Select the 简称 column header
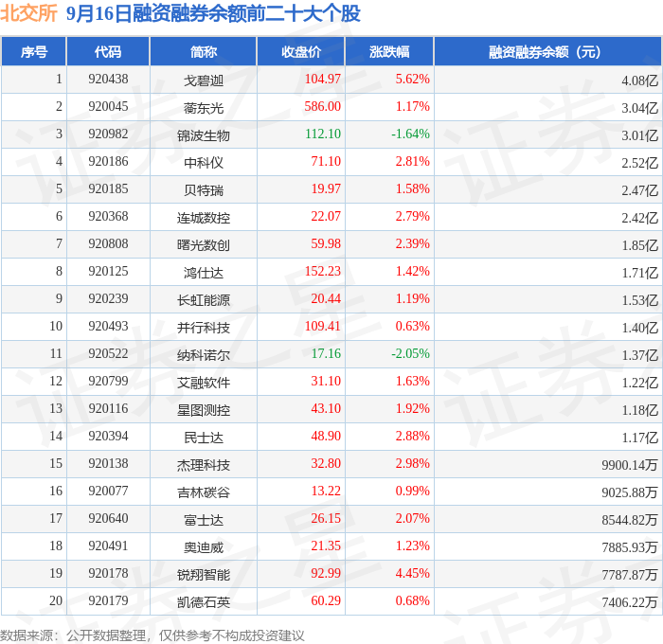 [x=204, y=51]
